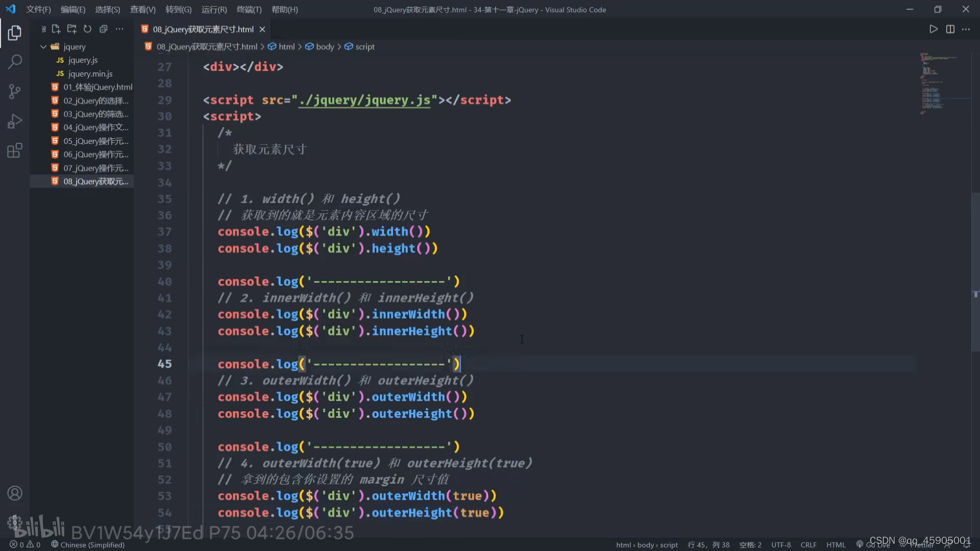Open the Accounts icon in activity bar
980x551 pixels.
tap(14, 493)
